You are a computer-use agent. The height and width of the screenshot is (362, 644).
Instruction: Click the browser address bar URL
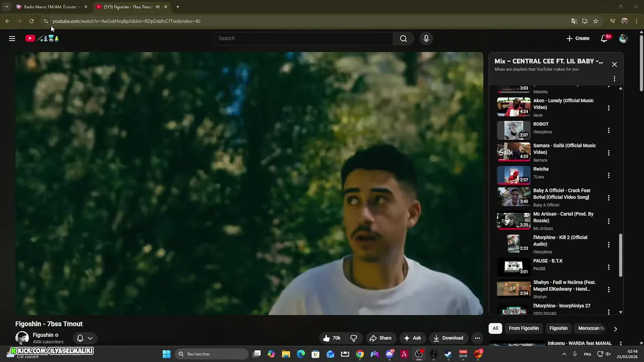(126, 21)
